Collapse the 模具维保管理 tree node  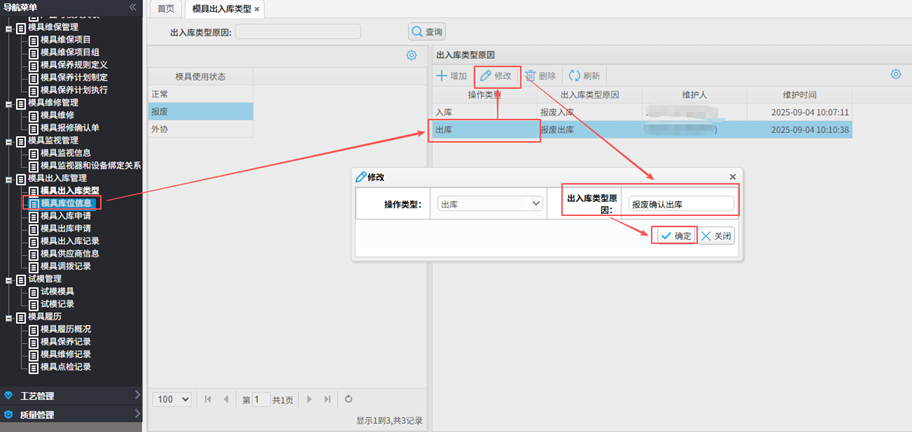pyautogui.click(x=9, y=27)
